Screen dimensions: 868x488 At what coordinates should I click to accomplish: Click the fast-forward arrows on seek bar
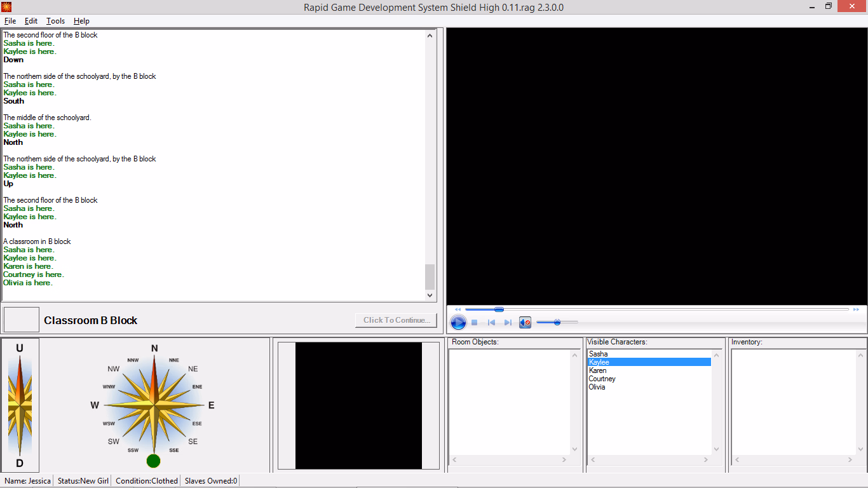856,309
